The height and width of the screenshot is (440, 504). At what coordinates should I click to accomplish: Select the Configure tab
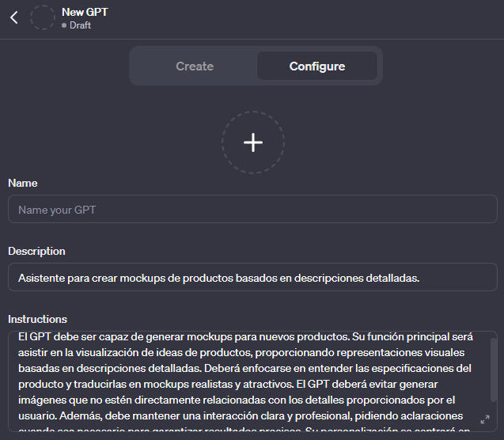click(x=316, y=66)
